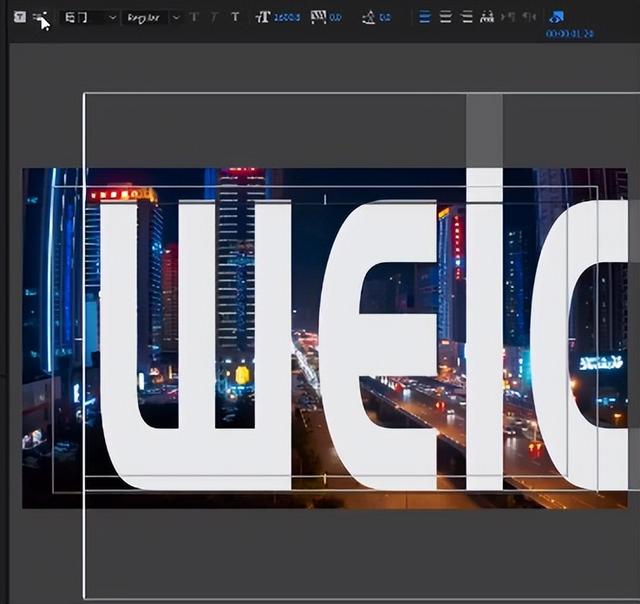Toggle italic text formatting
This screenshot has width=640, height=604.
pyautogui.click(x=214, y=17)
